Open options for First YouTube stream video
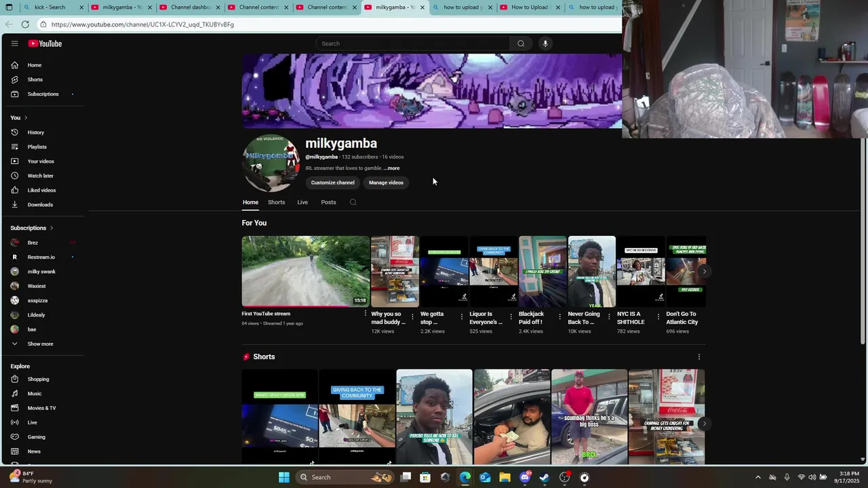 pos(365,314)
